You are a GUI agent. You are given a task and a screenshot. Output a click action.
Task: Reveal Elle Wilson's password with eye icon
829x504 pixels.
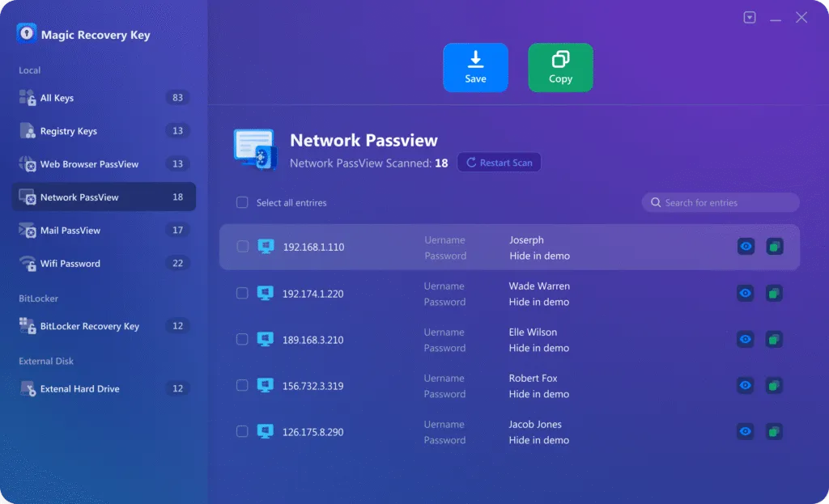pyautogui.click(x=746, y=339)
